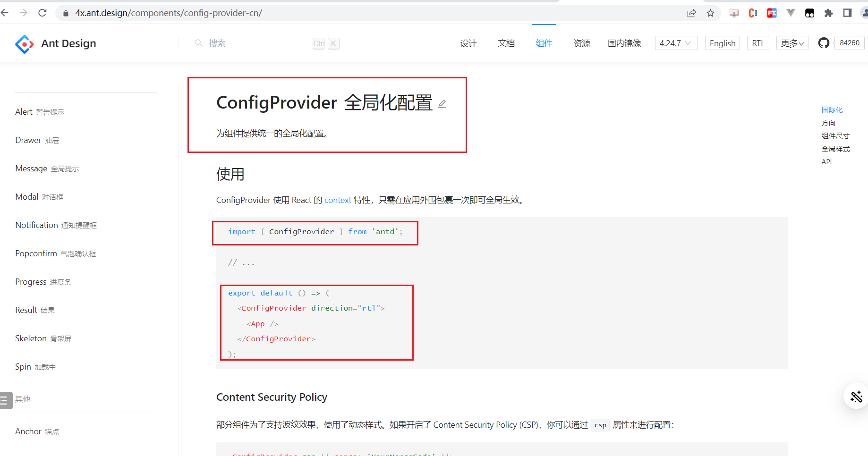The image size is (868, 456).
Task: Click the first extension icon after star
Action: point(734,13)
